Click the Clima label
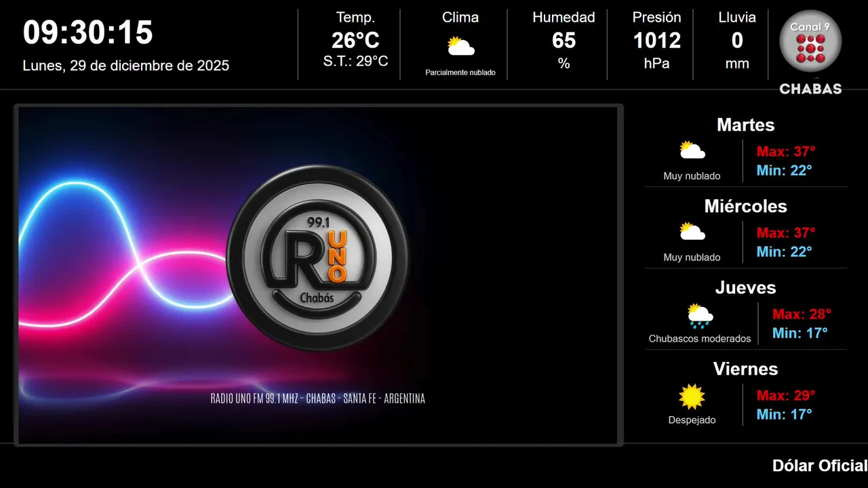 click(x=460, y=18)
